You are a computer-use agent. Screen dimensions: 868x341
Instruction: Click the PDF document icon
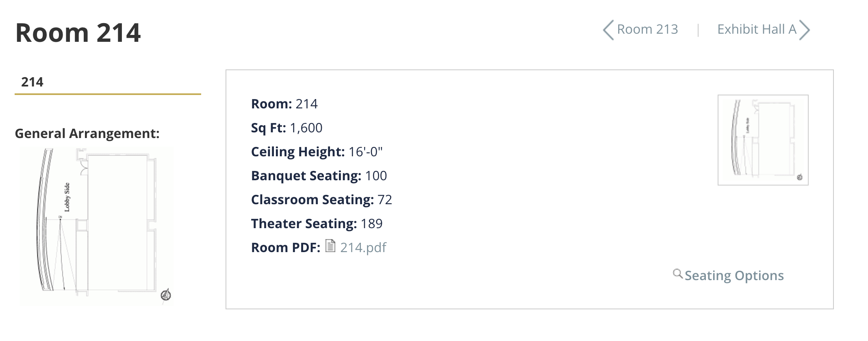[x=330, y=246]
